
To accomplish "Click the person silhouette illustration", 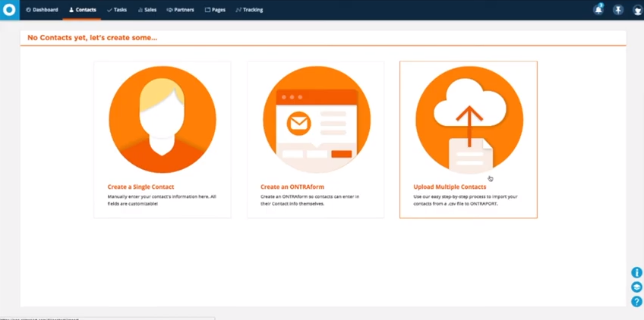I will [x=162, y=120].
